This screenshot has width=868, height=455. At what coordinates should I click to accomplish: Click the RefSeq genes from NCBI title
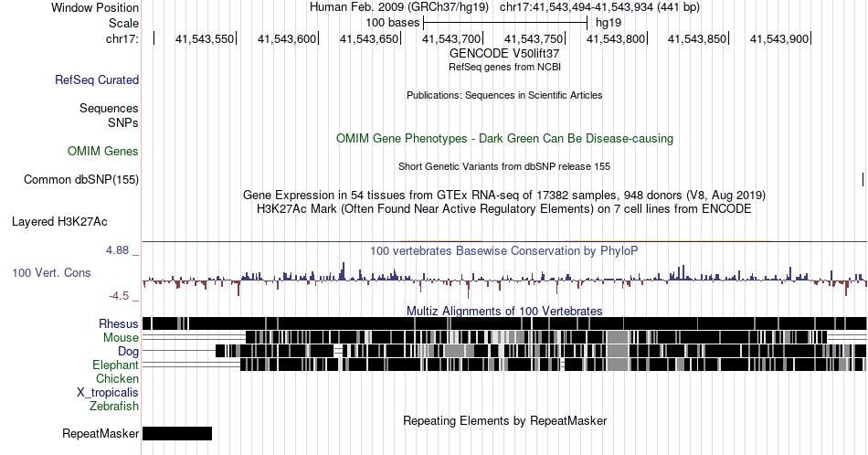pos(504,67)
